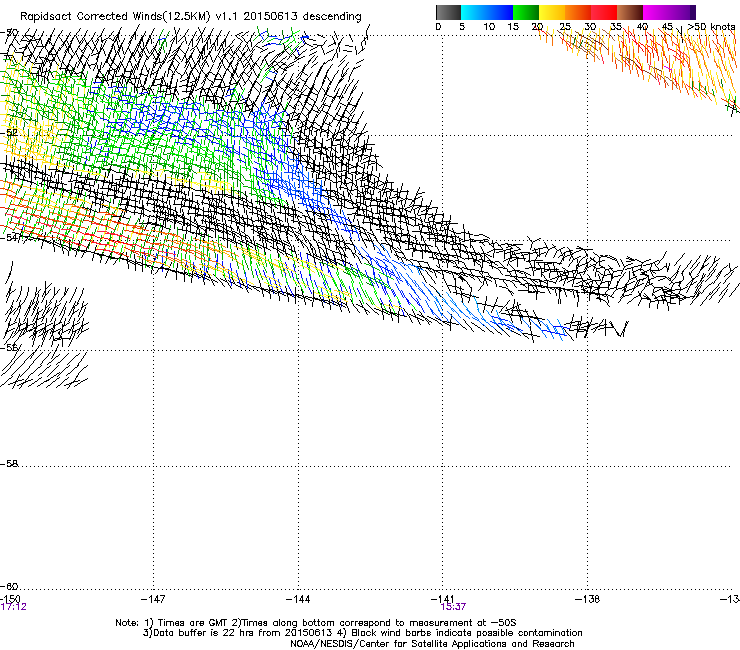The image size is (740, 650).
Task: Click the green 15–20 knots legend segment
Action: pos(526,12)
